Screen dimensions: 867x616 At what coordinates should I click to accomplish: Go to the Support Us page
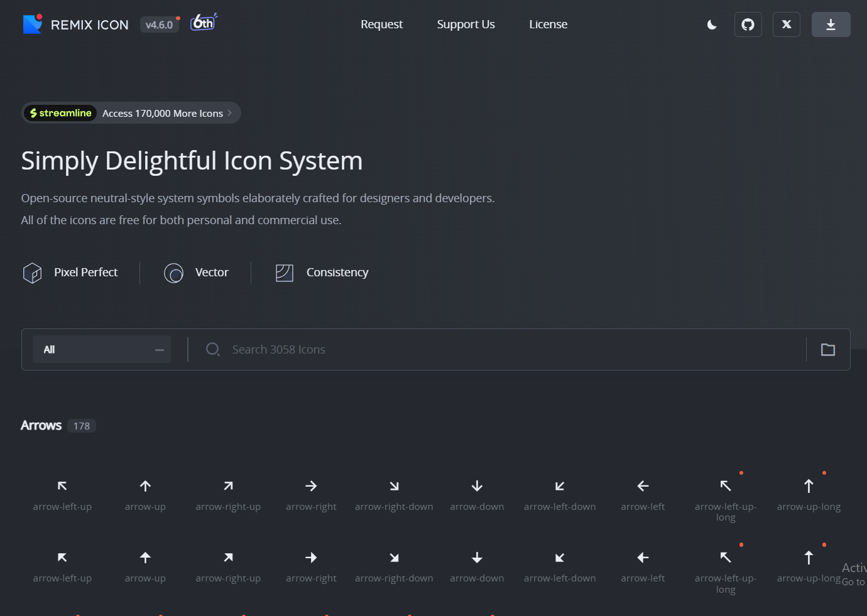pyautogui.click(x=466, y=24)
